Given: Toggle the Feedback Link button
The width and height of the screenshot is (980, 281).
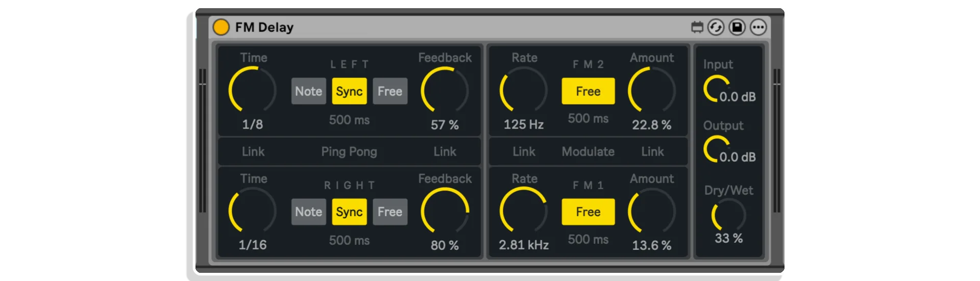Looking at the screenshot, I should point(445,151).
